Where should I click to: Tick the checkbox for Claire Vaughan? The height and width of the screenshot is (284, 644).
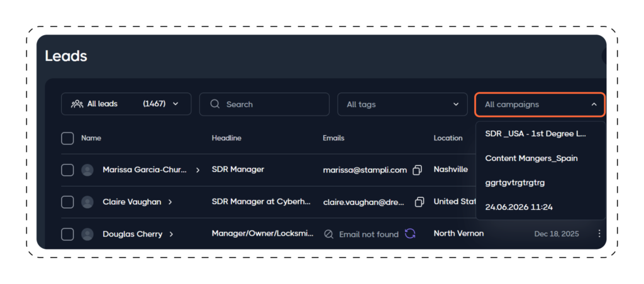pyautogui.click(x=67, y=202)
